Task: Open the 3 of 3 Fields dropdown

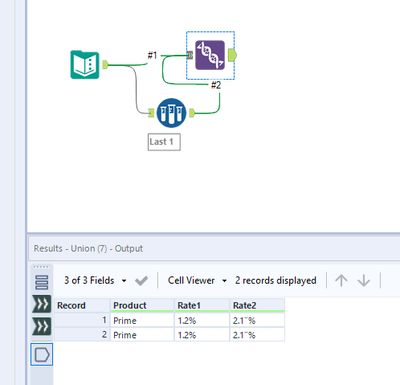Action: click(x=124, y=281)
